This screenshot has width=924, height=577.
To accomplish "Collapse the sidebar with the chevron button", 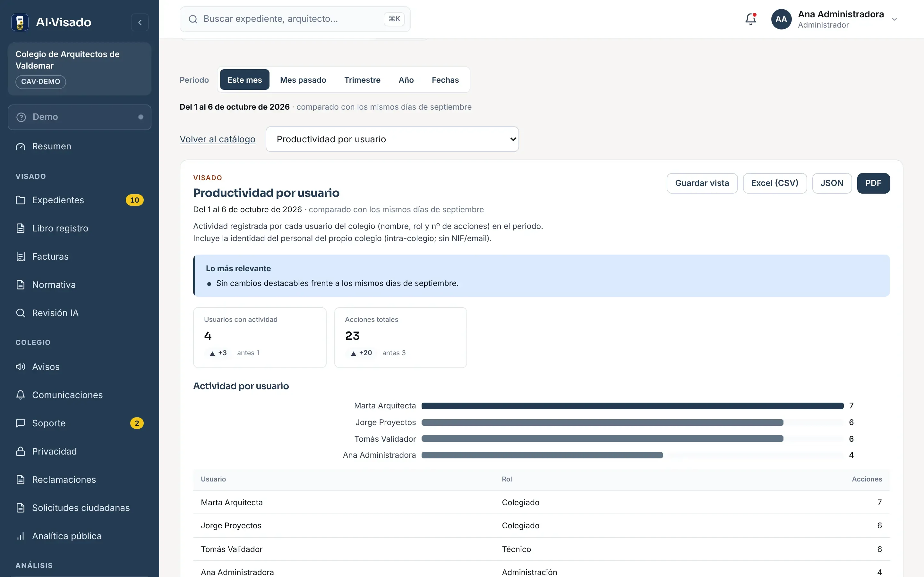I will point(140,22).
